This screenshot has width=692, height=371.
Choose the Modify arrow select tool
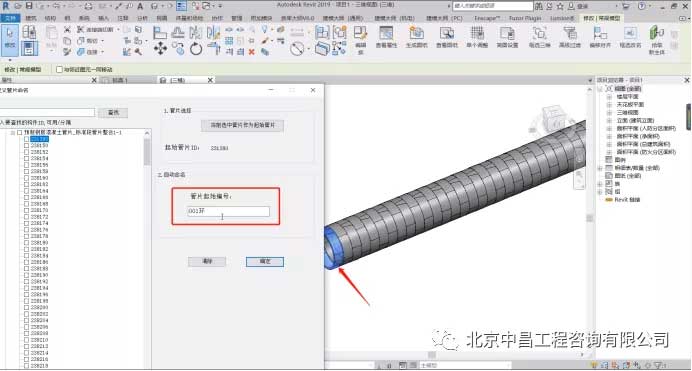coord(10,41)
